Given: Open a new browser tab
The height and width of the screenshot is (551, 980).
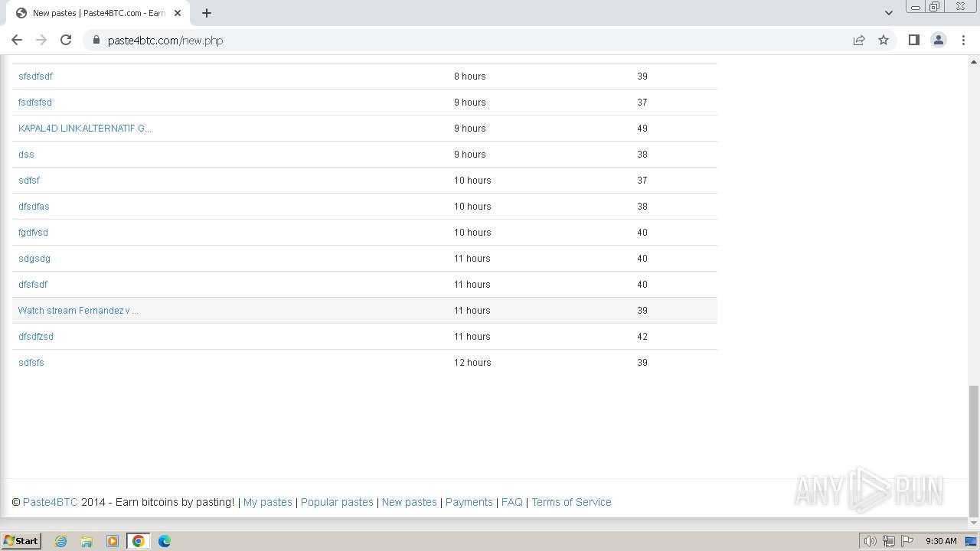Looking at the screenshot, I should click(x=207, y=13).
